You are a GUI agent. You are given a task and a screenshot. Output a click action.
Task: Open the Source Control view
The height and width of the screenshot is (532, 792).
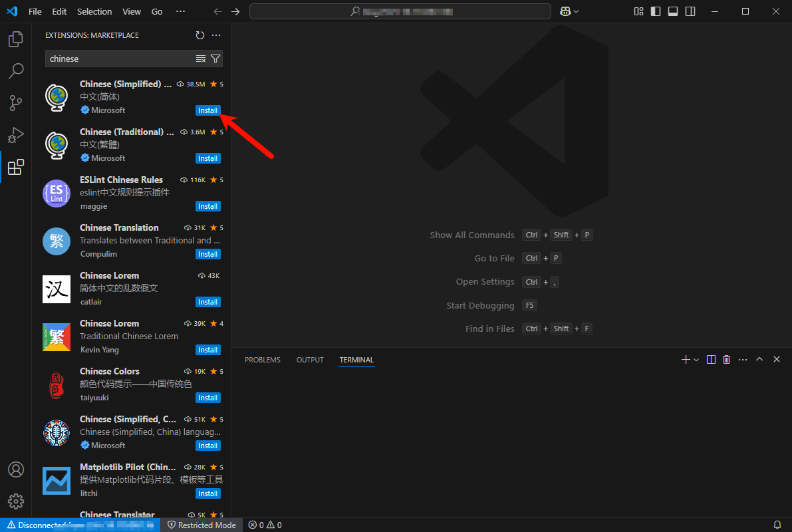click(x=15, y=103)
